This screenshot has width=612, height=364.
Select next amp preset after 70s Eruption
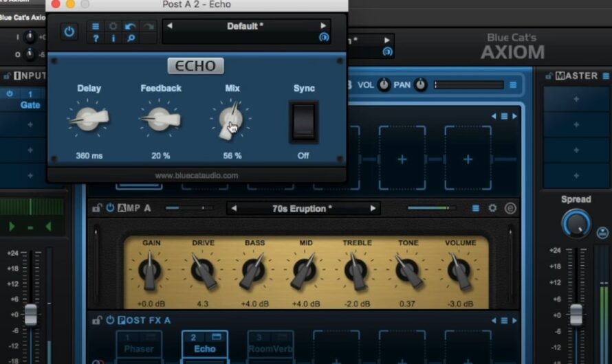[373, 209]
